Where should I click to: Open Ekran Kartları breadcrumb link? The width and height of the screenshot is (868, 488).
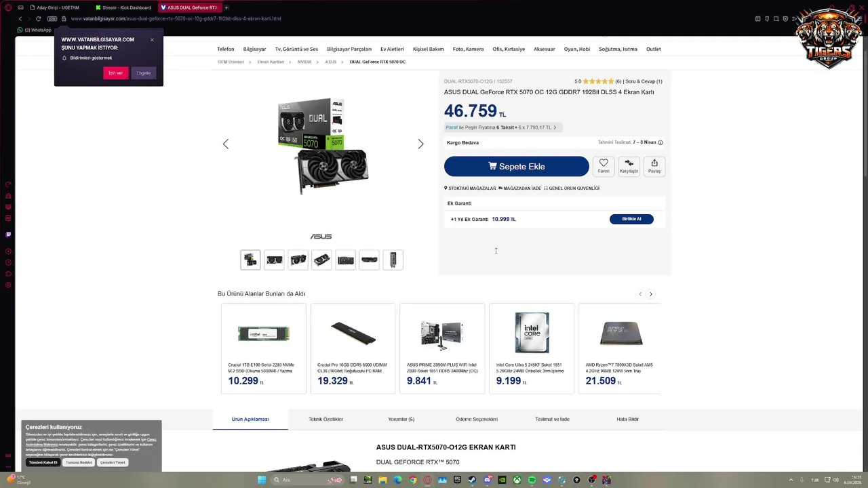click(x=271, y=62)
